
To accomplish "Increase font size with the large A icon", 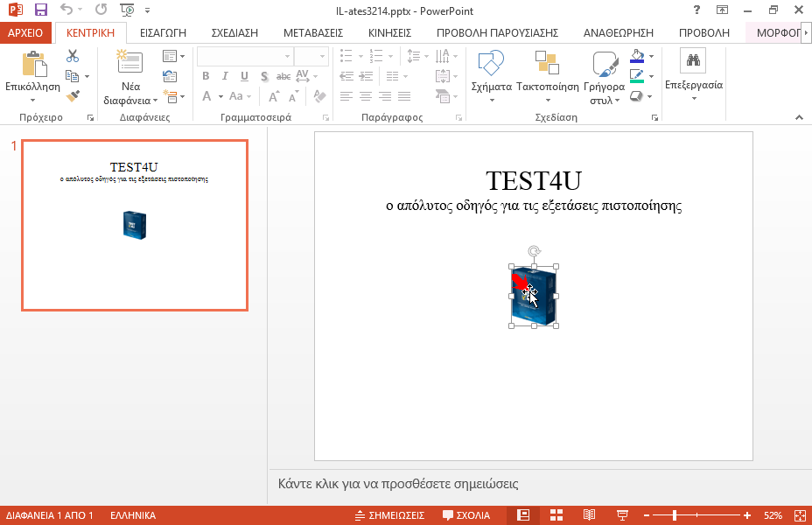I will click(x=274, y=96).
